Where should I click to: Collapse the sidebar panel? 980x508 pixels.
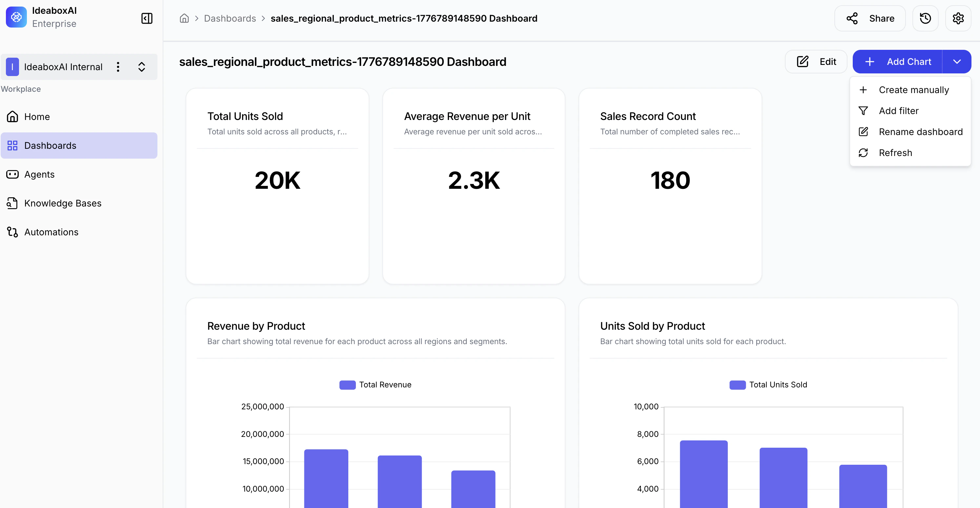[147, 18]
